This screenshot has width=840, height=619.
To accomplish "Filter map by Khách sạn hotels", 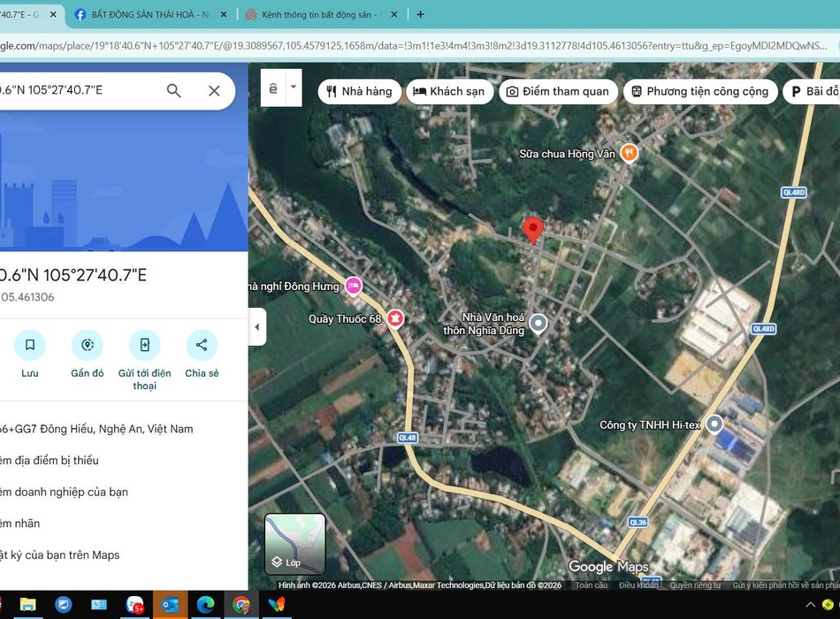I will [449, 91].
